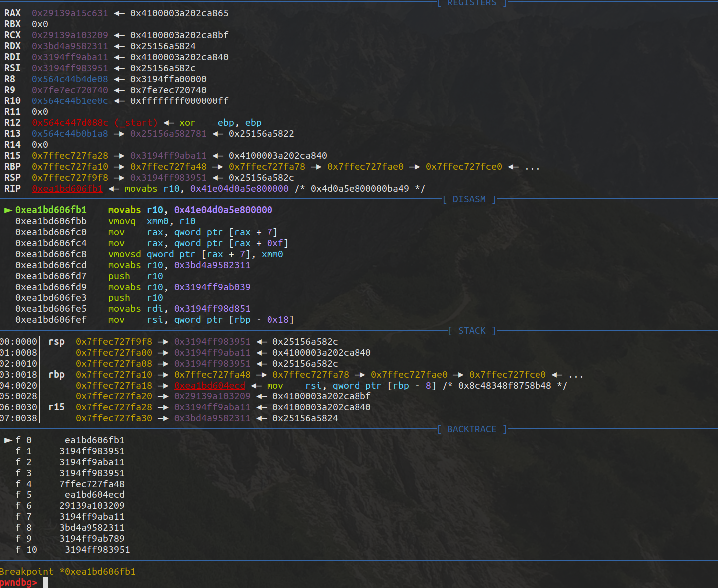Click the r15 label in stack pane

click(x=56, y=407)
